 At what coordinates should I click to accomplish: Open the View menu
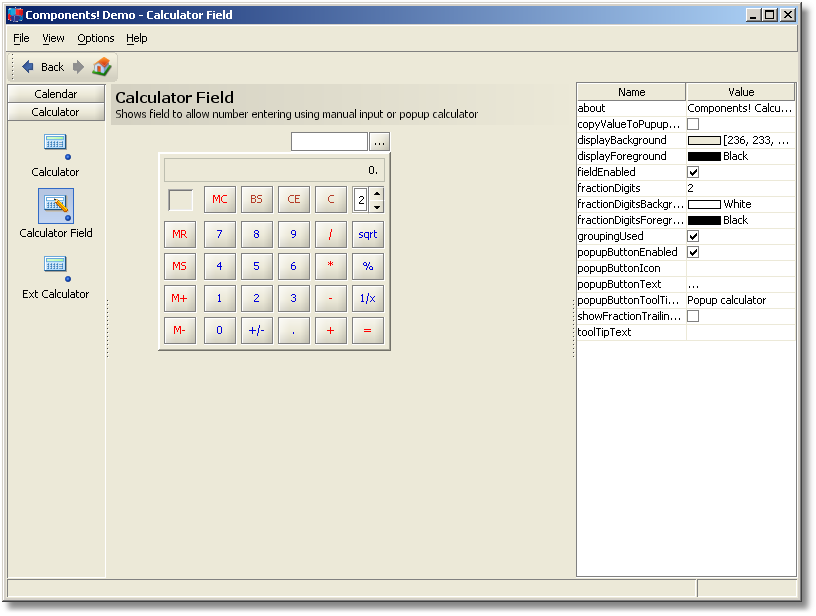[x=53, y=38]
